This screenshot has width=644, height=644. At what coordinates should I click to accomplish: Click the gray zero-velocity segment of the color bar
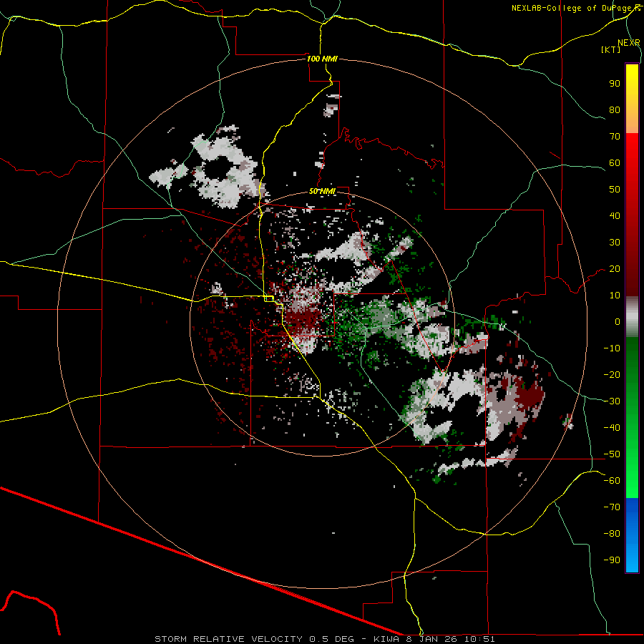click(x=632, y=316)
